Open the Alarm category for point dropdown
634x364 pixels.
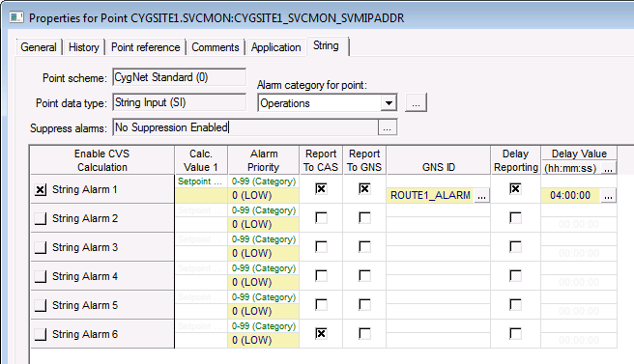pyautogui.click(x=389, y=103)
